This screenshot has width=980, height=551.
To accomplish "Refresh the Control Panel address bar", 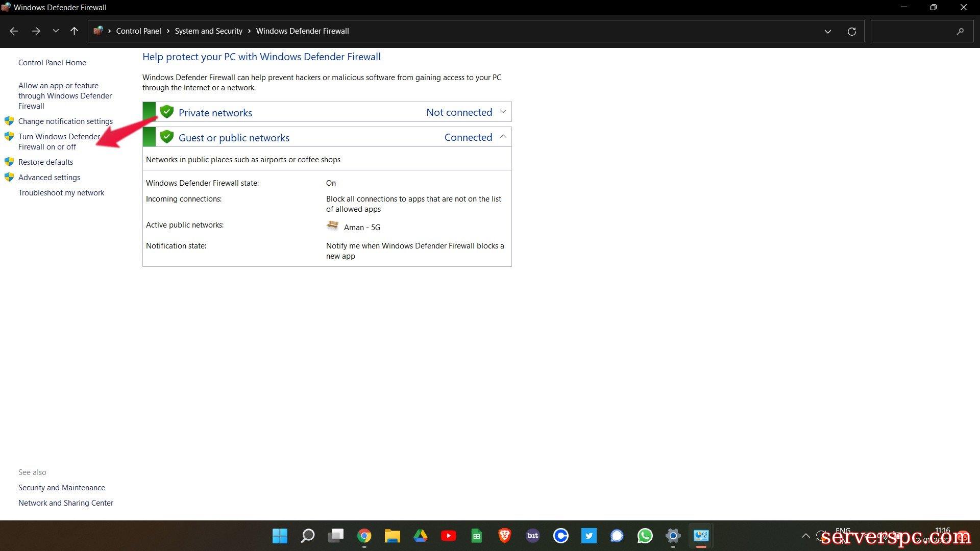I will 851,31.
